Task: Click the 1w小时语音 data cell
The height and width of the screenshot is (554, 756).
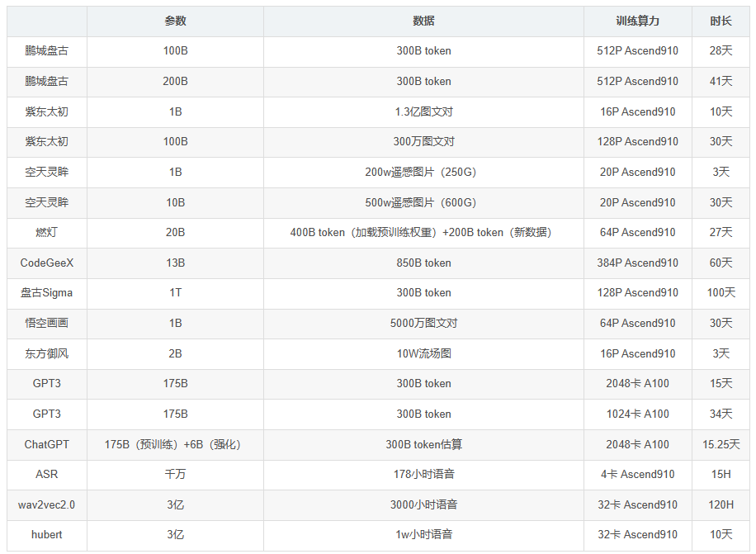Action: coord(423,535)
